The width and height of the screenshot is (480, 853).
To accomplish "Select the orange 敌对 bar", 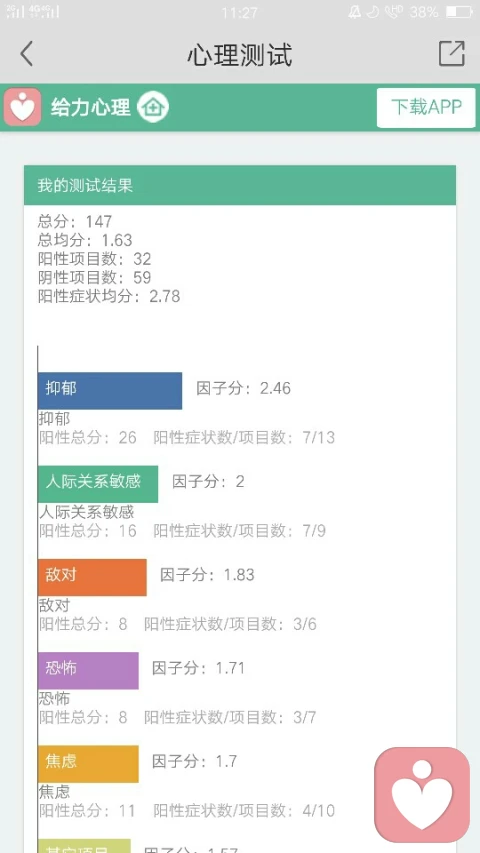I will click(92, 577).
